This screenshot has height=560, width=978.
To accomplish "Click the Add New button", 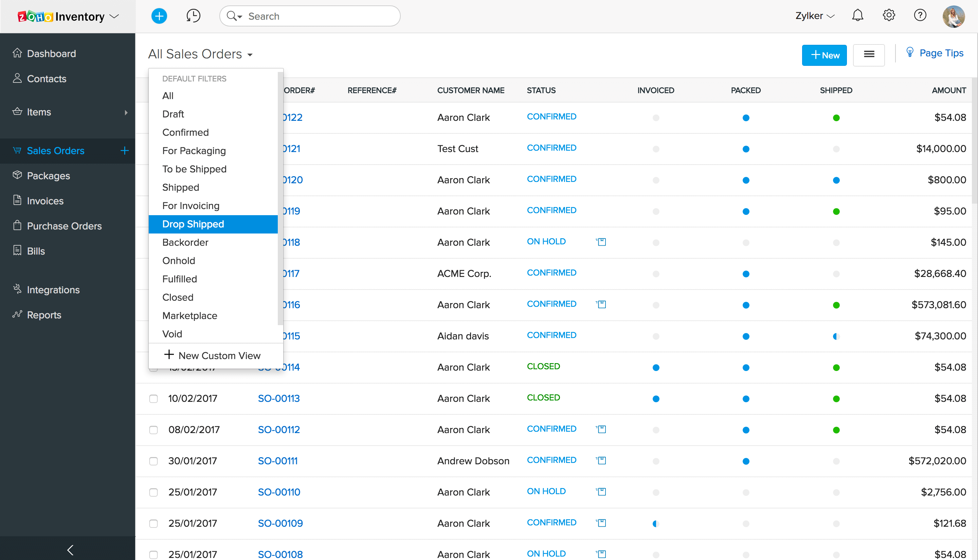I will (824, 54).
